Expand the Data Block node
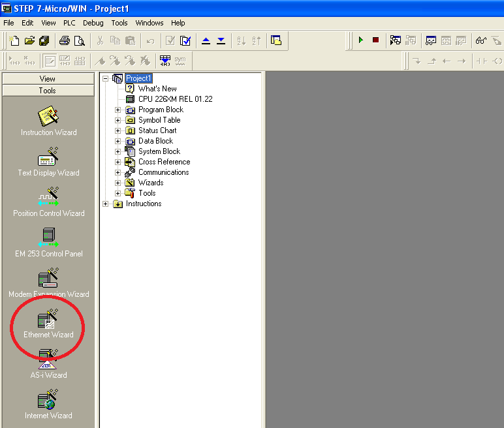Screen dimensions: 504x428 (x=118, y=141)
